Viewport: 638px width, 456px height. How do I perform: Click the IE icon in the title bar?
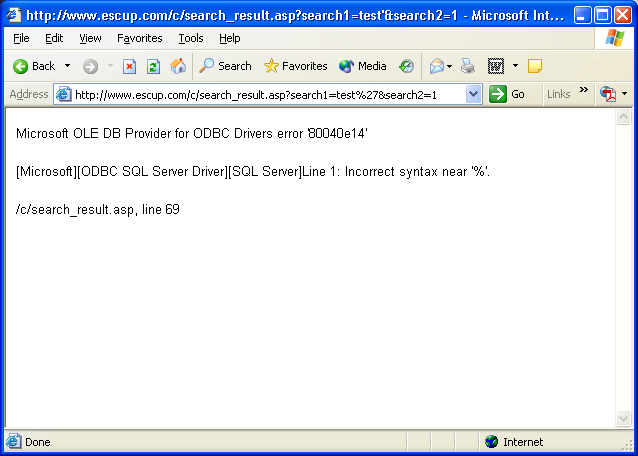tap(14, 15)
